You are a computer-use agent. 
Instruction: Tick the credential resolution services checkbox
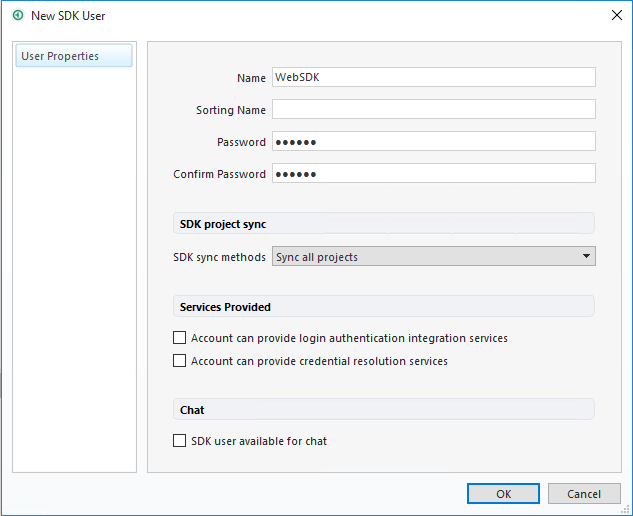(x=180, y=361)
